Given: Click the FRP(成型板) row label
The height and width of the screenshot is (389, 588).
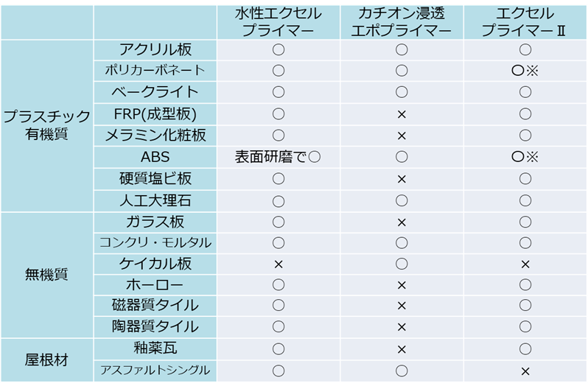Looking at the screenshot, I should click(155, 114).
